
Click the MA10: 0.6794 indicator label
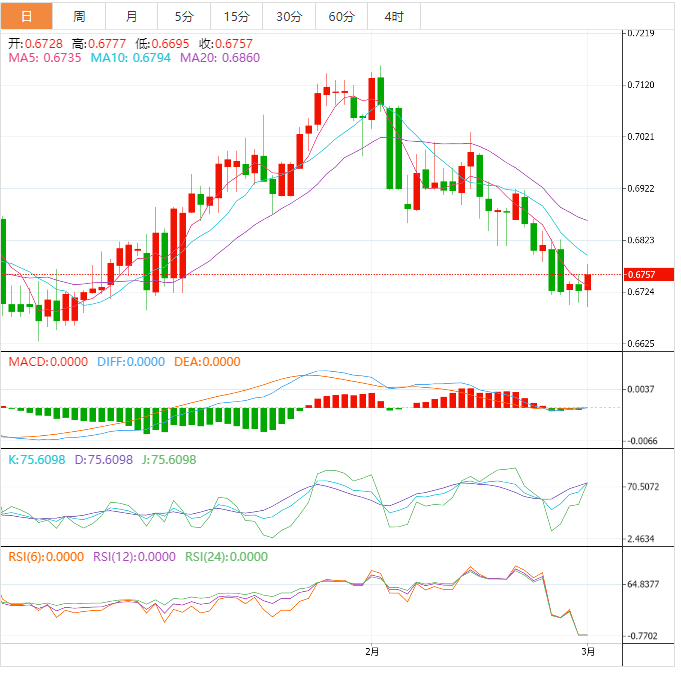tap(131, 59)
